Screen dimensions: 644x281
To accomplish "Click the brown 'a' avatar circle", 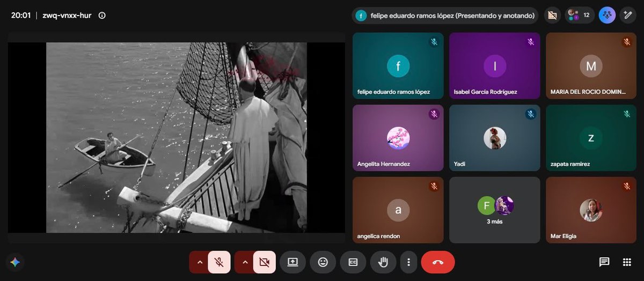I will [398, 210].
